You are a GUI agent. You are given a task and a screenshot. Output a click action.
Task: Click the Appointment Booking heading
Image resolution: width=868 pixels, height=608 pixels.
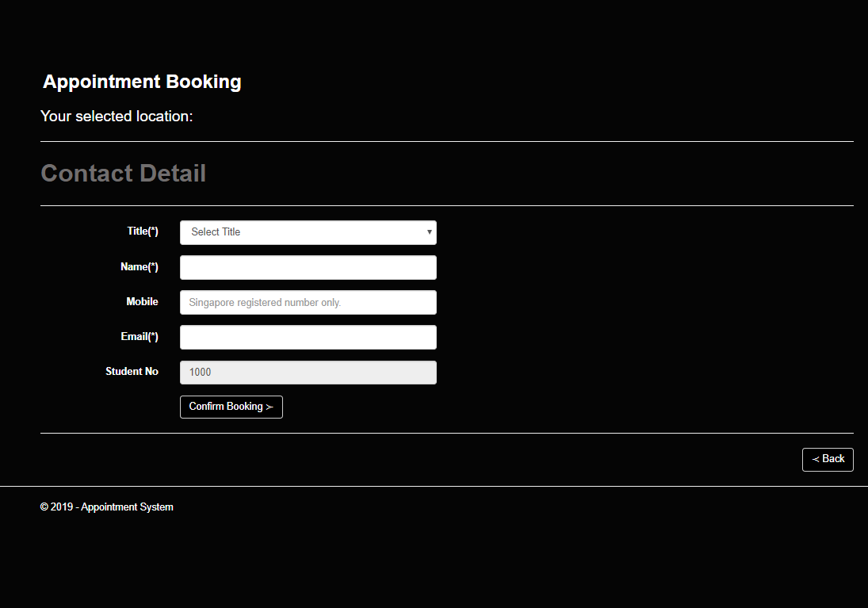[x=142, y=81]
